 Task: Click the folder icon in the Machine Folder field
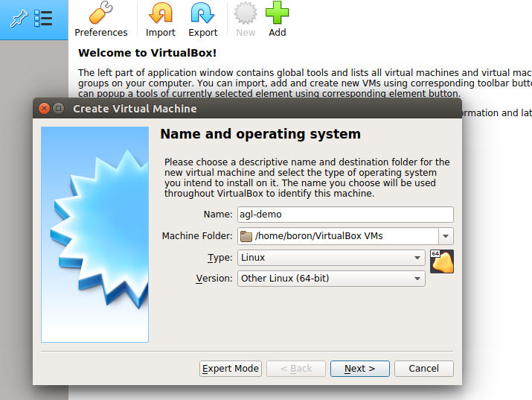[246, 236]
